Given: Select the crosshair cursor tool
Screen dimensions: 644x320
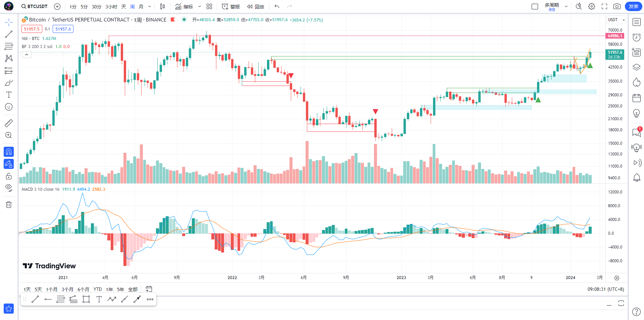Looking at the screenshot, I should [9, 22].
